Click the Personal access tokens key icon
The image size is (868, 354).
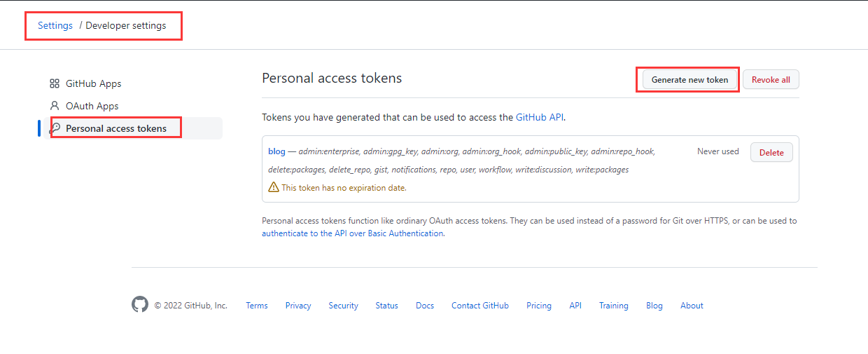click(x=55, y=128)
